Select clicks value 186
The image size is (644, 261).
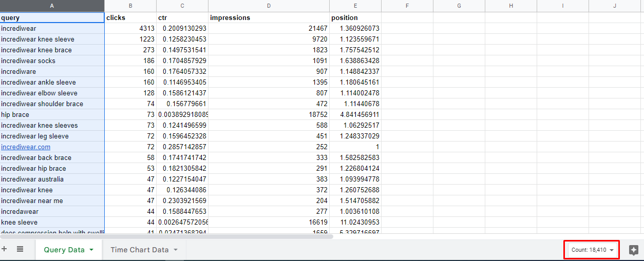(130, 61)
